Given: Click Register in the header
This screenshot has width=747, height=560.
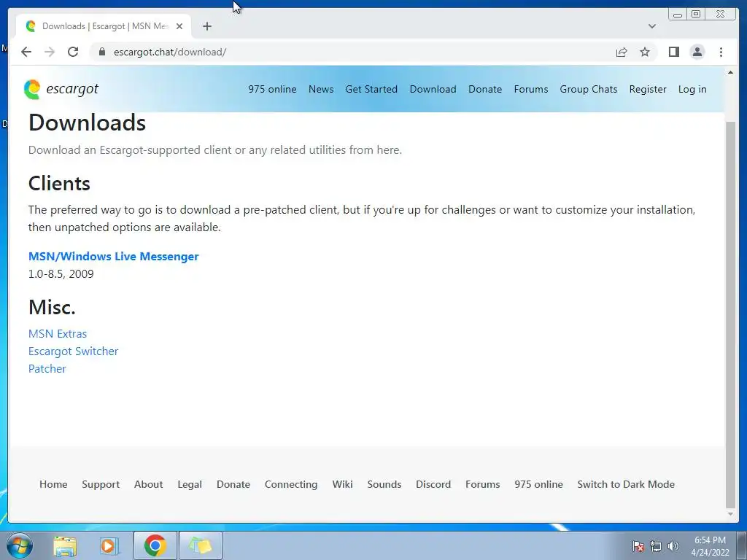Looking at the screenshot, I should coord(648,89).
